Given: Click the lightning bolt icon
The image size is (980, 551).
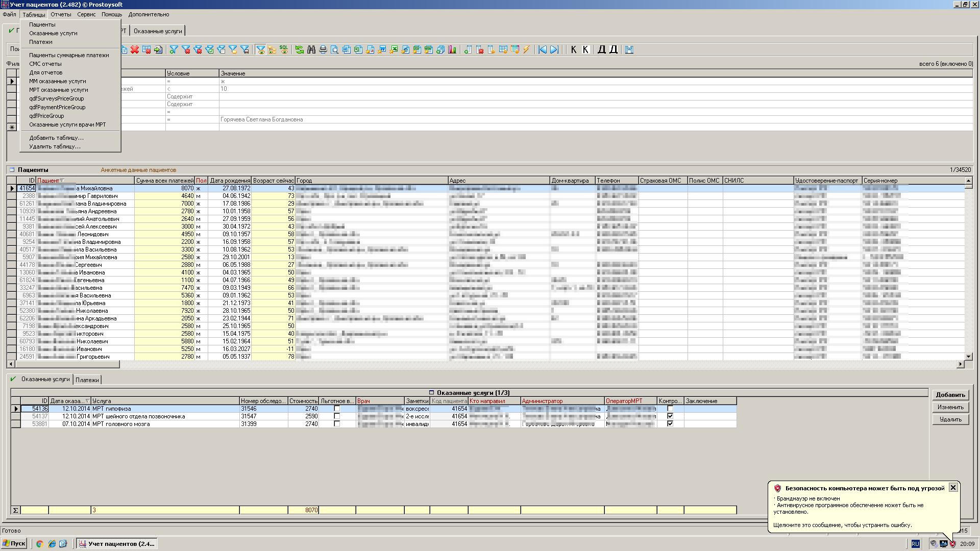Looking at the screenshot, I should [526, 49].
